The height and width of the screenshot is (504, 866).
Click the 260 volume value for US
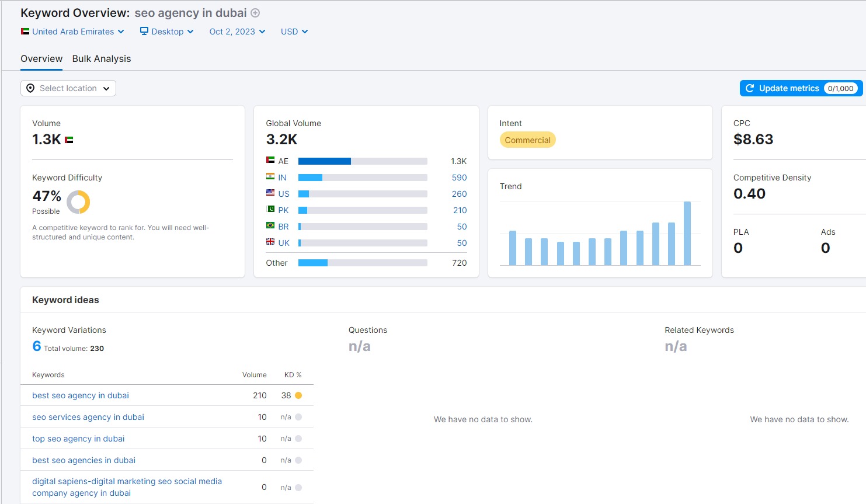[459, 194]
